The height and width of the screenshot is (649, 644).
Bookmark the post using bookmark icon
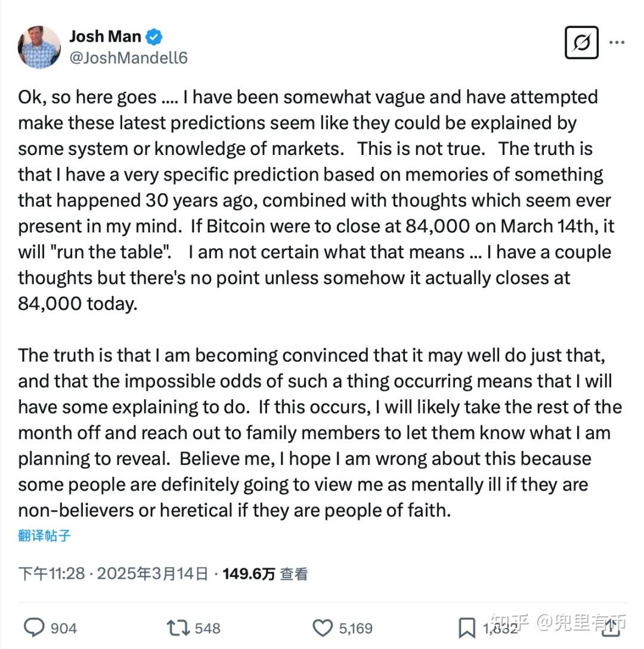pos(466,628)
